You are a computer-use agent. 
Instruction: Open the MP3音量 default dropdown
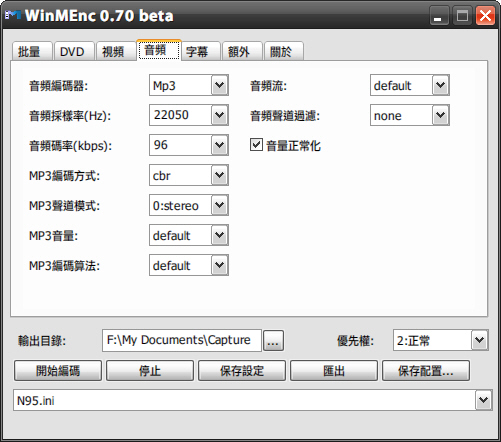[x=220, y=235]
